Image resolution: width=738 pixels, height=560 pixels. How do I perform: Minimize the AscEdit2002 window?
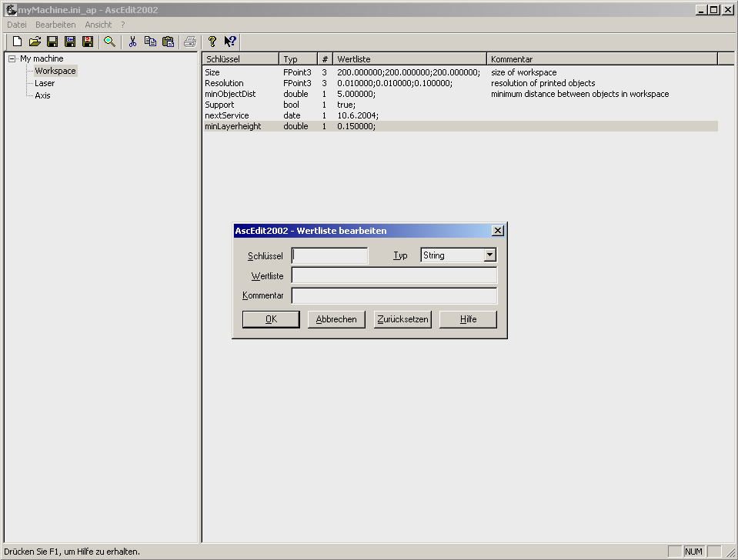[x=701, y=10]
